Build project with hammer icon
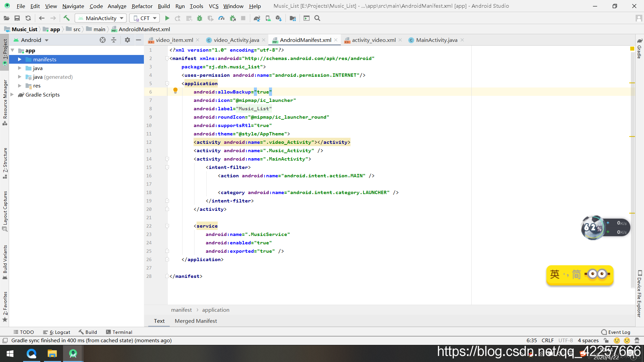This screenshot has height=362, width=644. pyautogui.click(x=66, y=18)
